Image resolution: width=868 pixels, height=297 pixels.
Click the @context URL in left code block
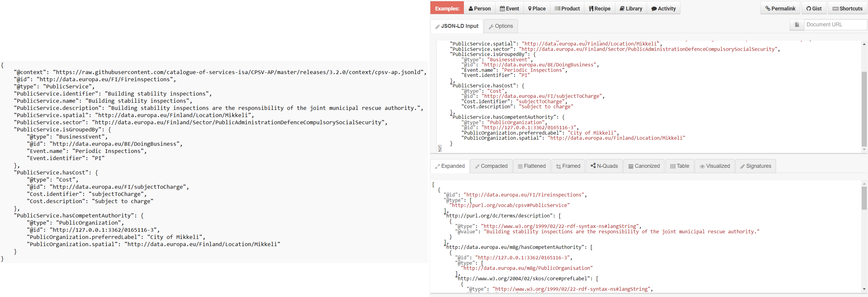pyautogui.click(x=238, y=72)
